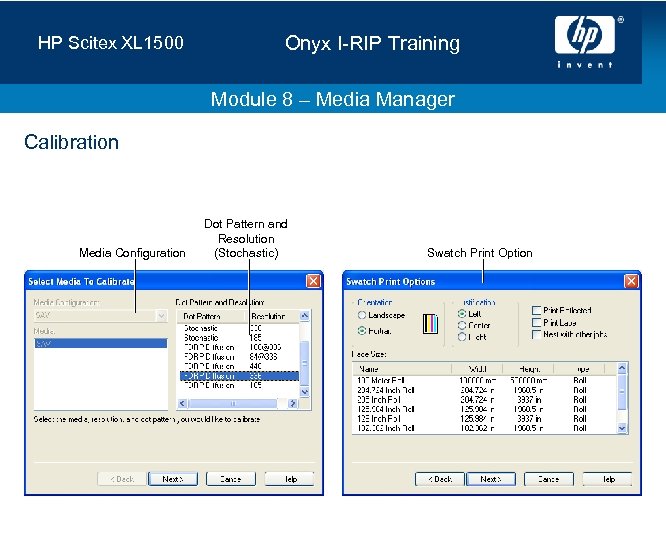Open the Media Configuration dropdown
Screen dimensions: 666x539
point(161,316)
